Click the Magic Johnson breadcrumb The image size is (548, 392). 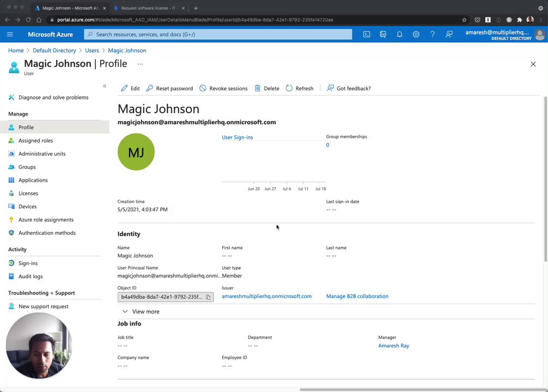(127, 50)
